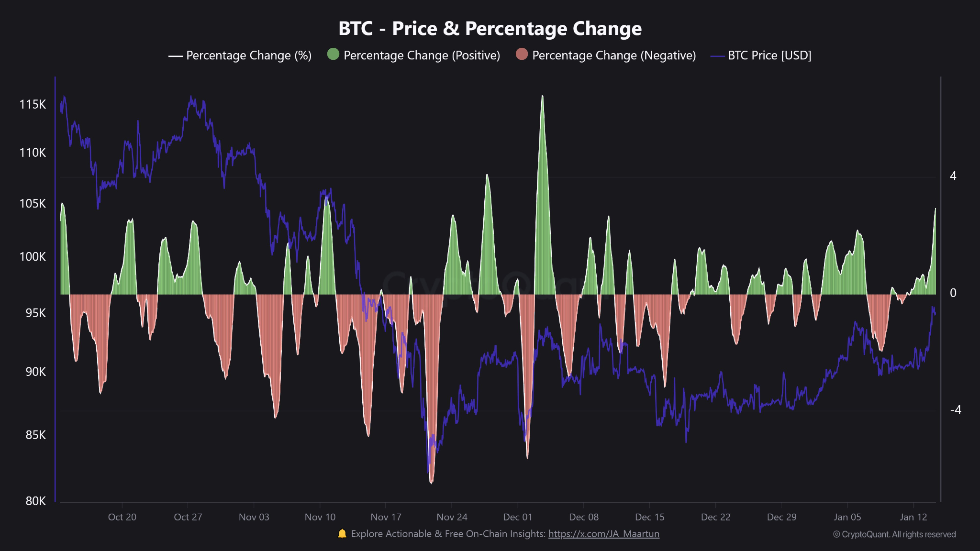Click the CryptoQuant copyright notice
980x551 pixels.
click(x=894, y=534)
